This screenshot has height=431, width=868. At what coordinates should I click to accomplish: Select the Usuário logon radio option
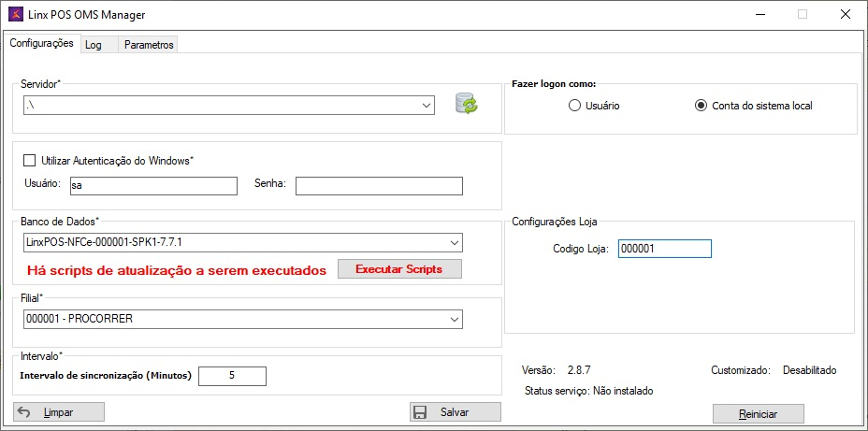point(574,106)
